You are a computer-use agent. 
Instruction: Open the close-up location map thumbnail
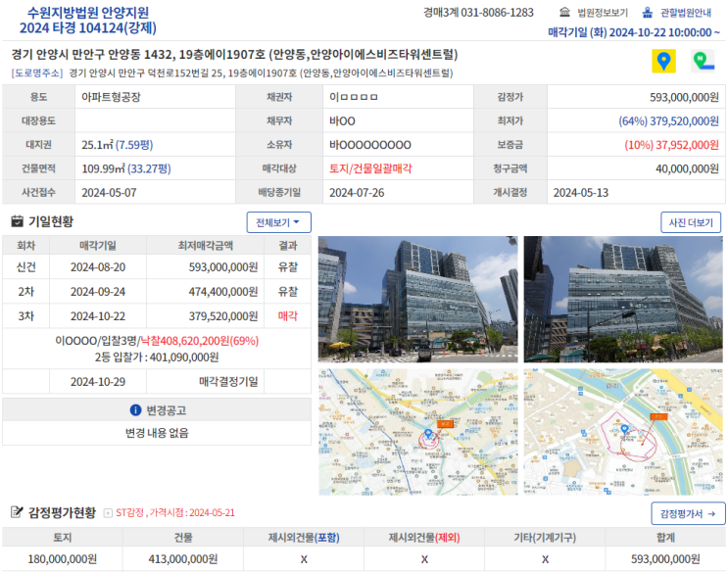[x=623, y=432]
